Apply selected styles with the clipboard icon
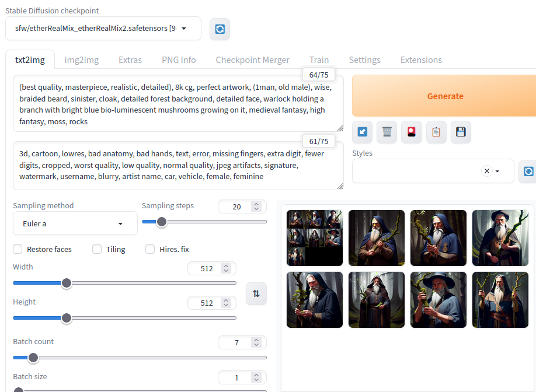 tap(436, 132)
